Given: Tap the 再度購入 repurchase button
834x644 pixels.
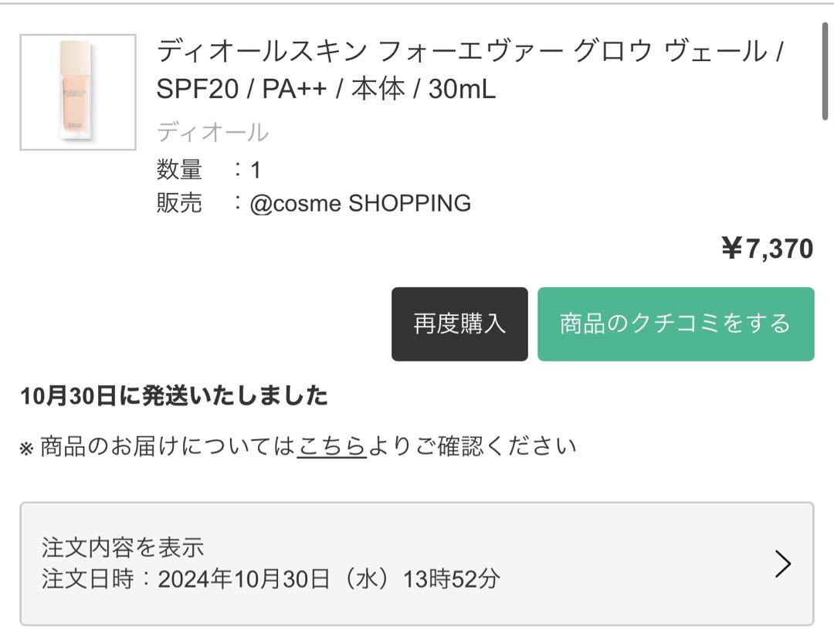Looking at the screenshot, I should [459, 324].
